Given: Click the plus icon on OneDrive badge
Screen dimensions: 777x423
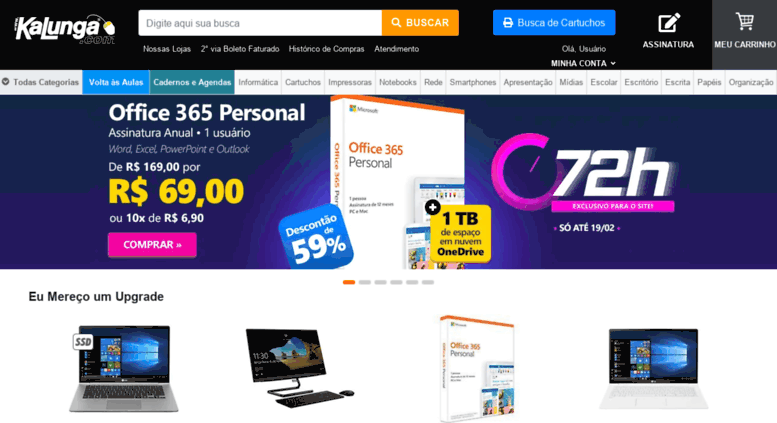Looking at the screenshot, I should coord(433,207).
